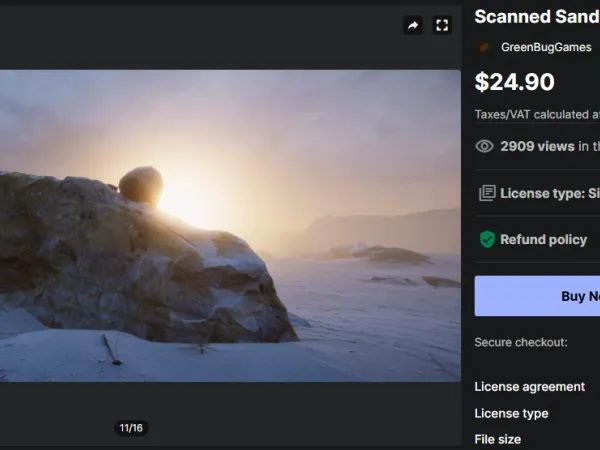Viewport: 600px width, 450px height.
Task: Click the Scanned Sand product title
Action: 536,16
